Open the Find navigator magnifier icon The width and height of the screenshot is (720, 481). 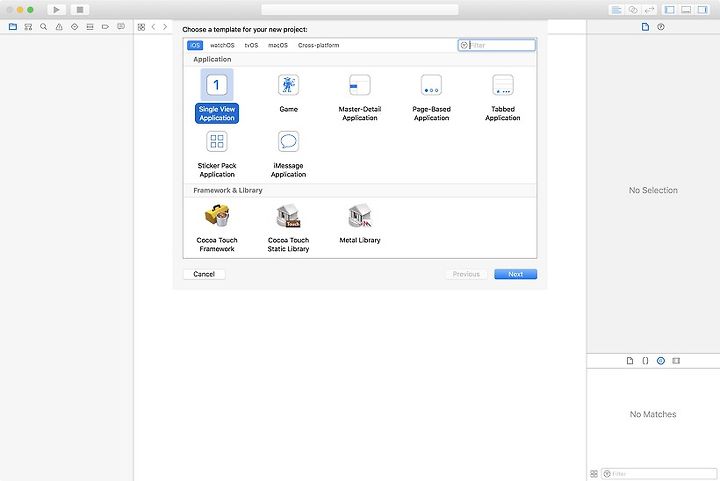pyautogui.click(x=44, y=27)
